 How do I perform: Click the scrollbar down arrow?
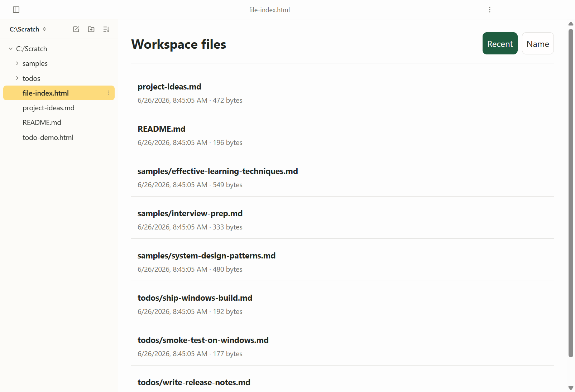point(571,388)
